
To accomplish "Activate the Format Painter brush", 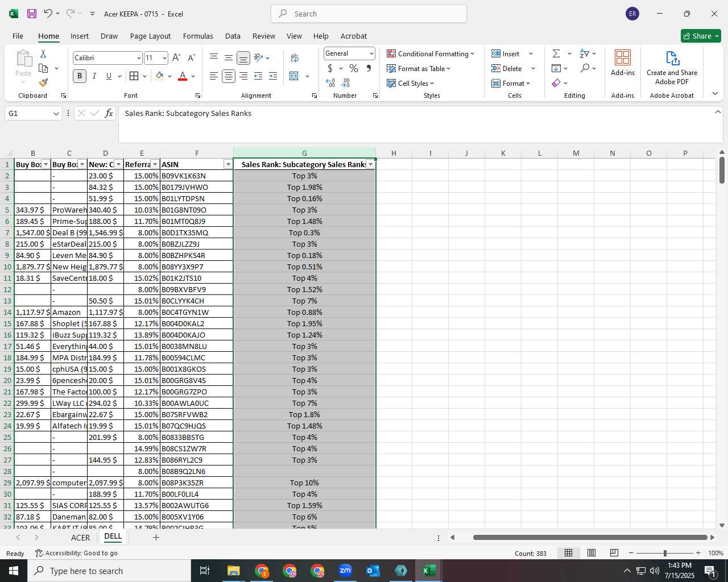I will [x=43, y=83].
